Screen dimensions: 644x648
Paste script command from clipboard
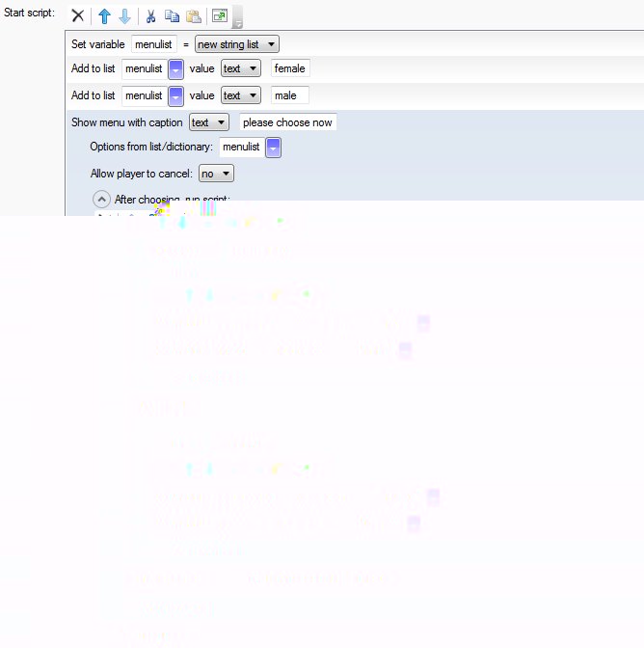193,16
